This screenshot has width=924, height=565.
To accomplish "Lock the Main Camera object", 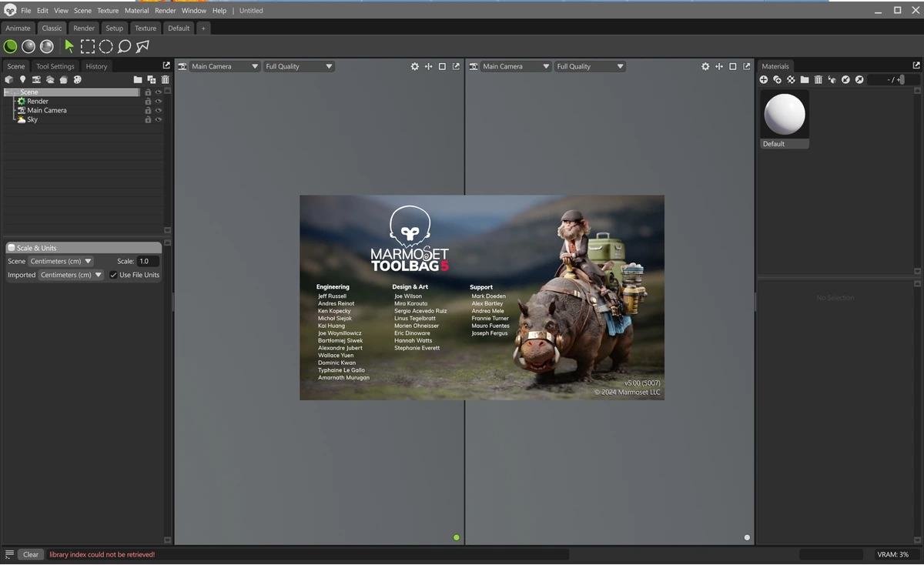I will [x=148, y=111].
